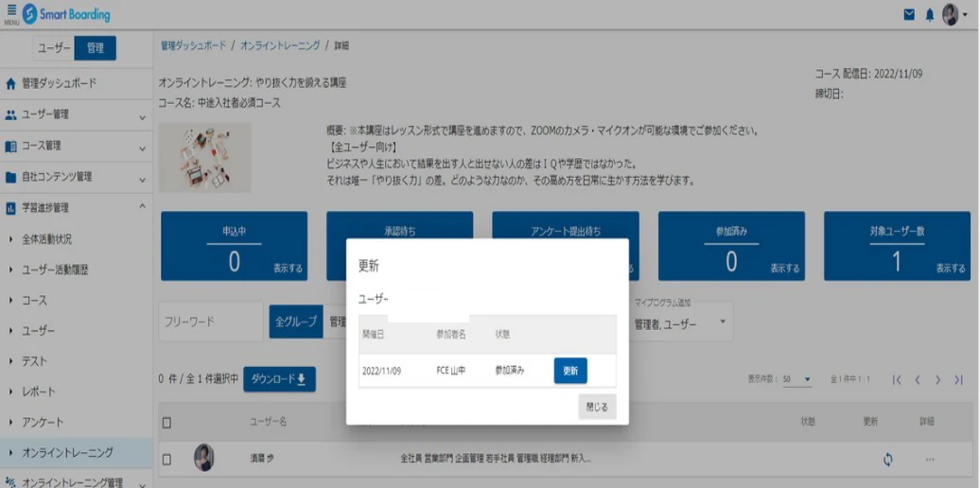The image size is (980, 488).
Task: Open the notifications bell icon
Action: tap(930, 14)
